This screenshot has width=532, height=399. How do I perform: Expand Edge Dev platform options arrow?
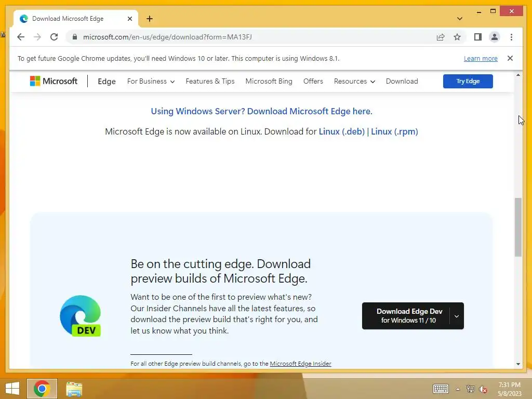(x=457, y=316)
